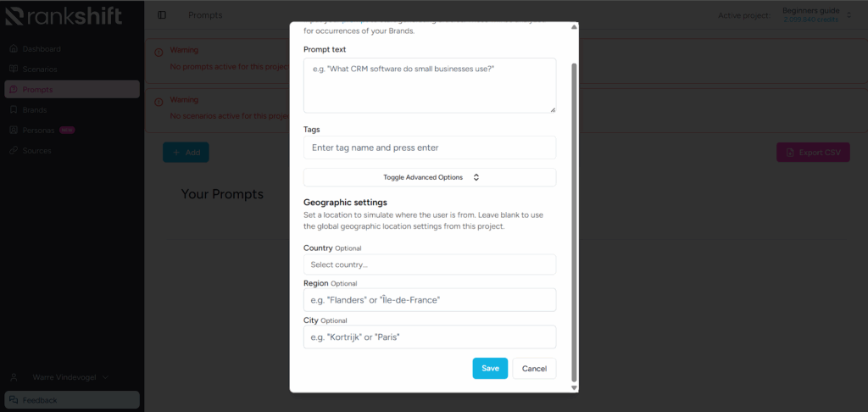
Task: Click the Tags input field
Action: click(430, 148)
